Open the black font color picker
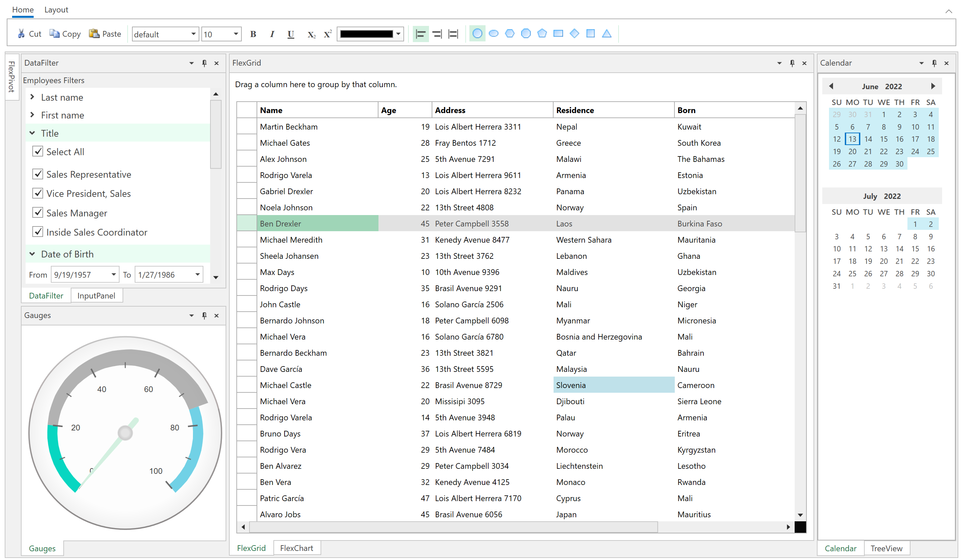The image size is (963, 560). tap(398, 34)
